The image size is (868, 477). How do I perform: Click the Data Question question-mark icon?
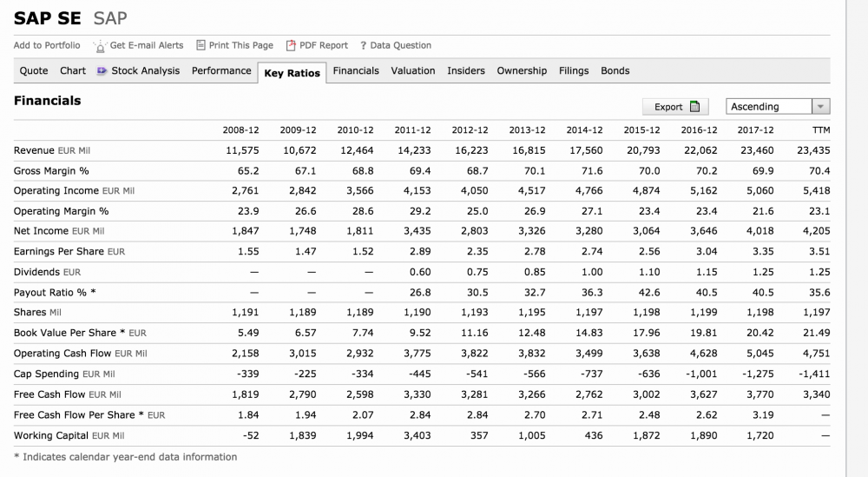[363, 45]
